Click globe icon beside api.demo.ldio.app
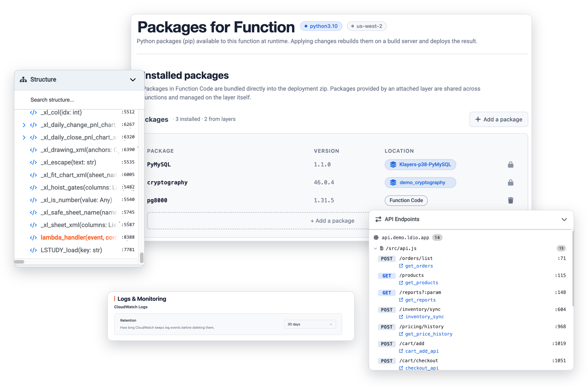Screen dimensions: 588x387 click(376, 238)
